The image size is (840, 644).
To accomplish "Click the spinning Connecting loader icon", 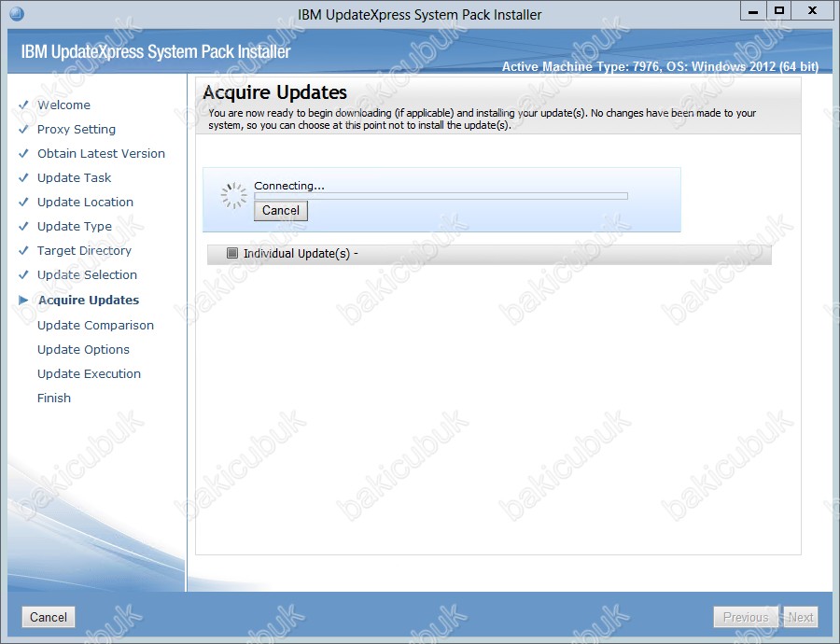I will (x=232, y=195).
